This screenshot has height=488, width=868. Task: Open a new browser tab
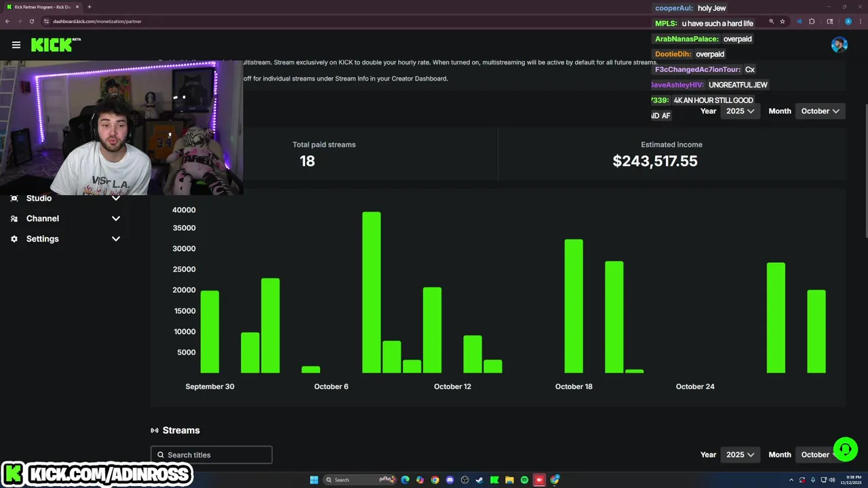[x=89, y=7]
